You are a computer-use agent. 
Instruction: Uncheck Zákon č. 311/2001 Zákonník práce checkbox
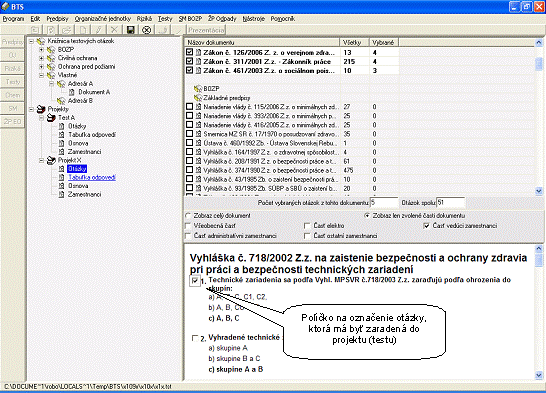(189, 61)
